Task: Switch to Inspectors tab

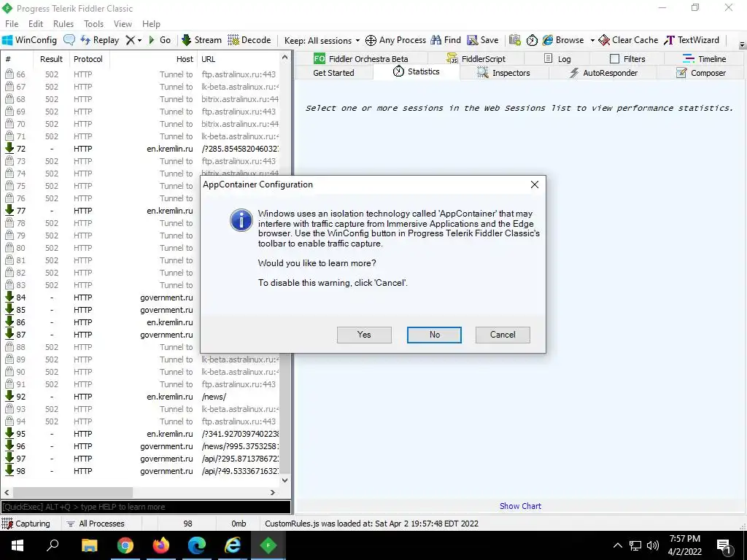Action: [x=504, y=73]
